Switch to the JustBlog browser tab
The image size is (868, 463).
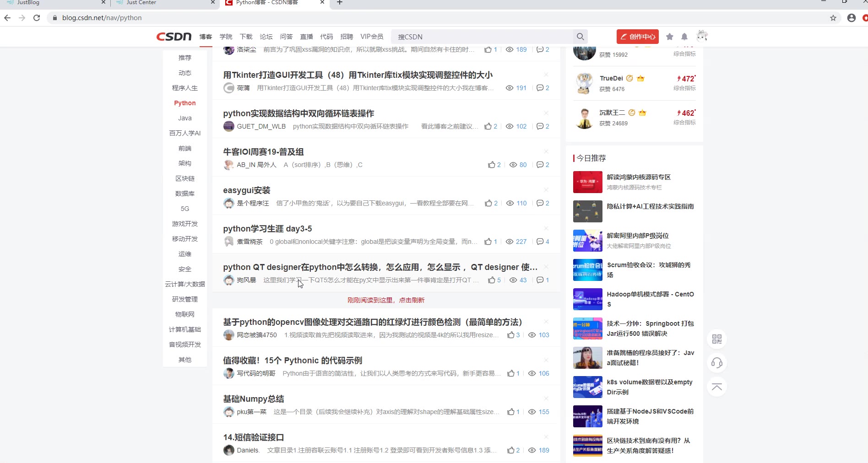coord(55,3)
